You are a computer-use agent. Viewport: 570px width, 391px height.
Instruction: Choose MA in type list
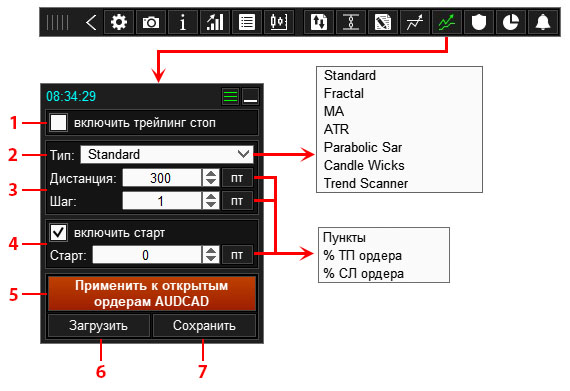pos(334,111)
